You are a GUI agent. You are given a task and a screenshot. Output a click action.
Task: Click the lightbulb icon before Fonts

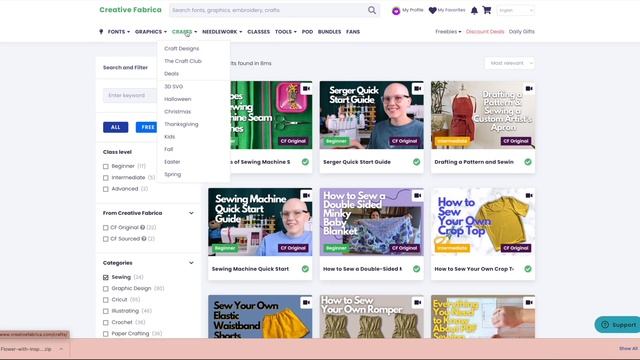click(x=101, y=32)
